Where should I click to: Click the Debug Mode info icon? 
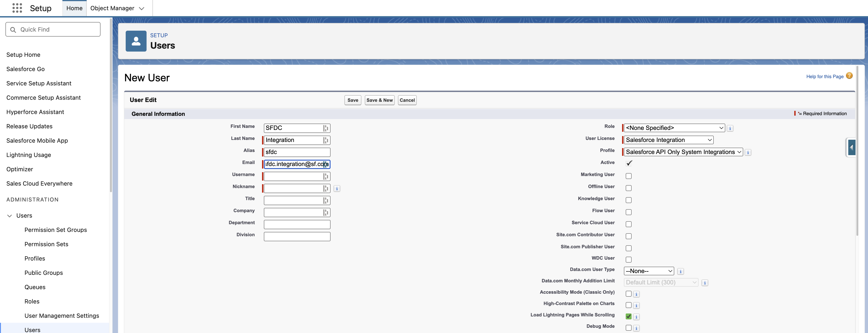click(x=636, y=328)
